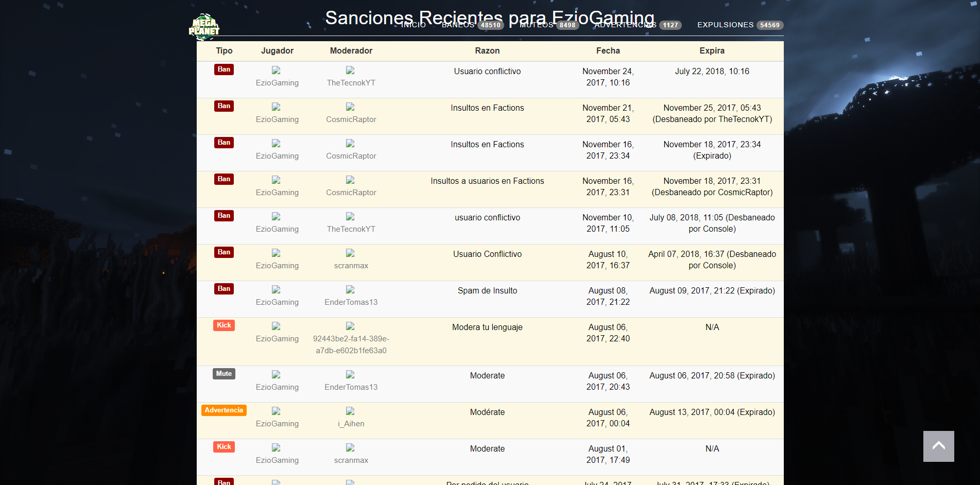
Task: Click the scroll-to-top arrow button
Action: tap(938, 446)
